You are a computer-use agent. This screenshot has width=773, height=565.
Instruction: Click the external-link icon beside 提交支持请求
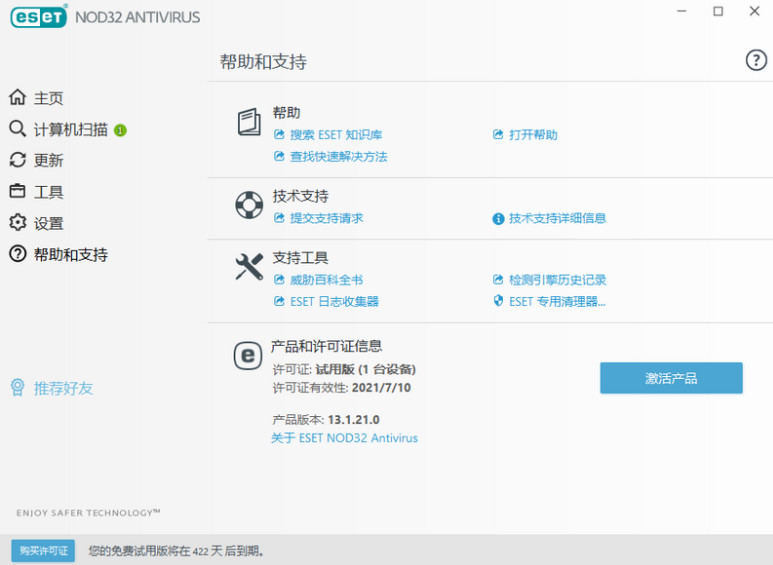279,218
